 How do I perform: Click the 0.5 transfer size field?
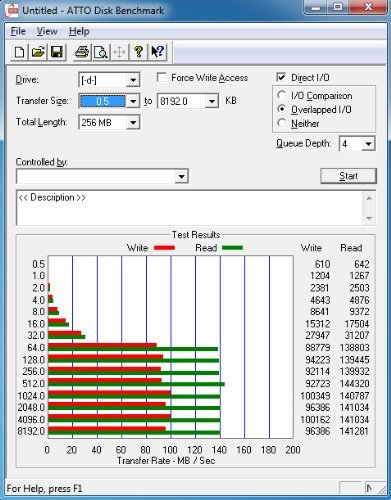tap(102, 101)
